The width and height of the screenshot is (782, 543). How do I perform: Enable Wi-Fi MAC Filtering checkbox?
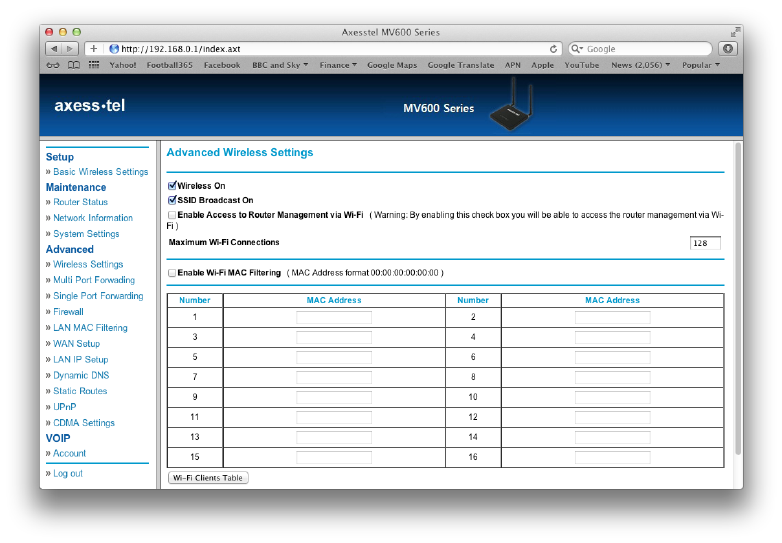(x=172, y=273)
